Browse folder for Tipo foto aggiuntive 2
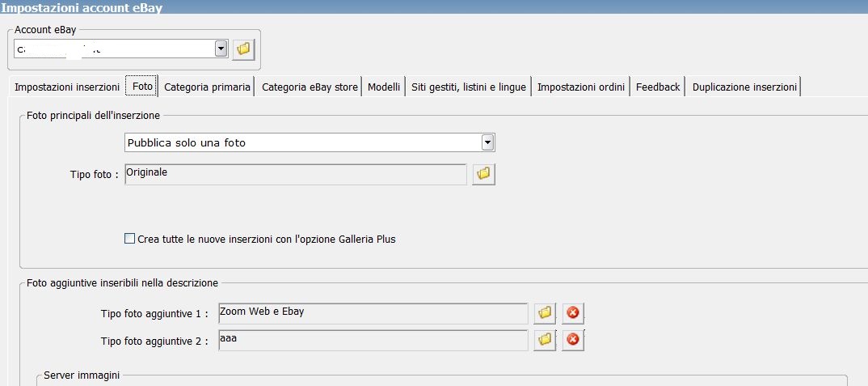 click(546, 341)
